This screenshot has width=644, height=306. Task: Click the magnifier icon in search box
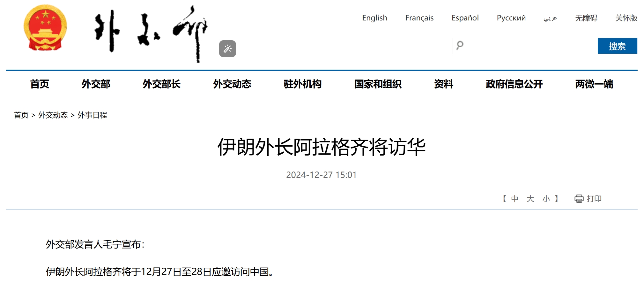(x=460, y=45)
